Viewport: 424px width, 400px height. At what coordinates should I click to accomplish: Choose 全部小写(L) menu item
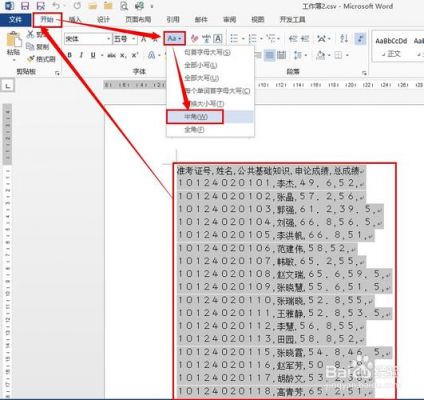click(210, 65)
